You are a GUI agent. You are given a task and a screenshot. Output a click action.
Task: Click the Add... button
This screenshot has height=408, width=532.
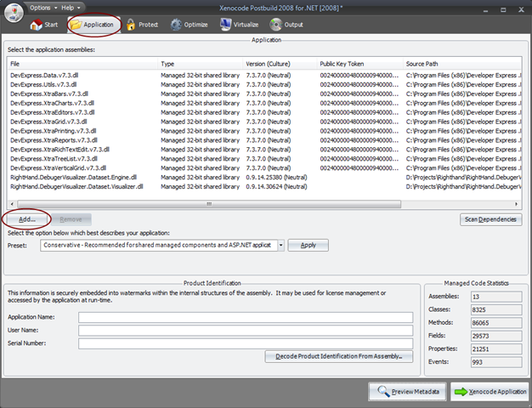pyautogui.click(x=27, y=219)
